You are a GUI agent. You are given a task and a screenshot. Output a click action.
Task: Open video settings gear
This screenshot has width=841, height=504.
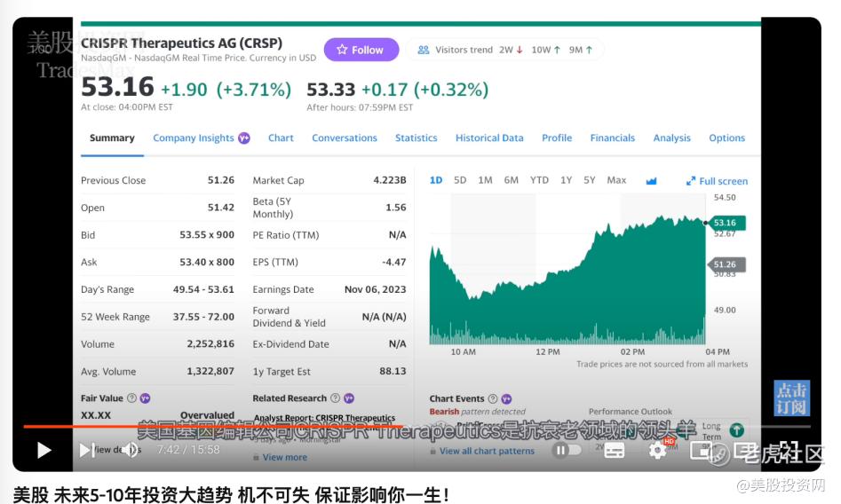click(x=657, y=450)
